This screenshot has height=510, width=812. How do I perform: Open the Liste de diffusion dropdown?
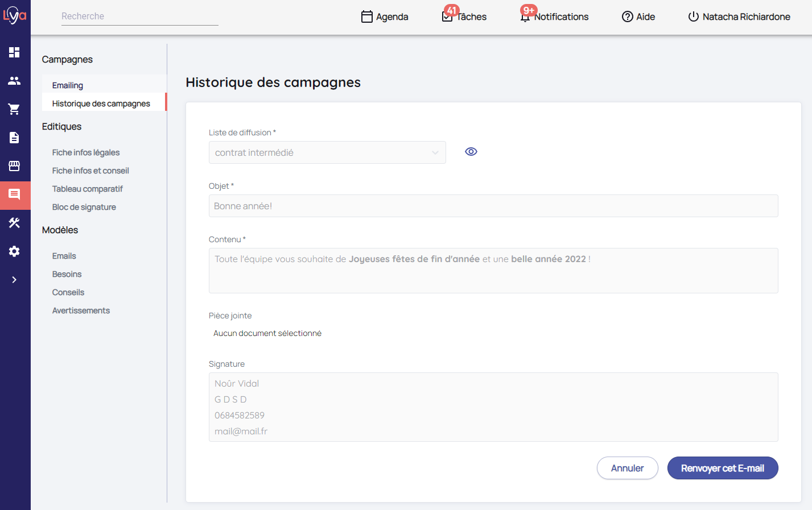point(327,152)
